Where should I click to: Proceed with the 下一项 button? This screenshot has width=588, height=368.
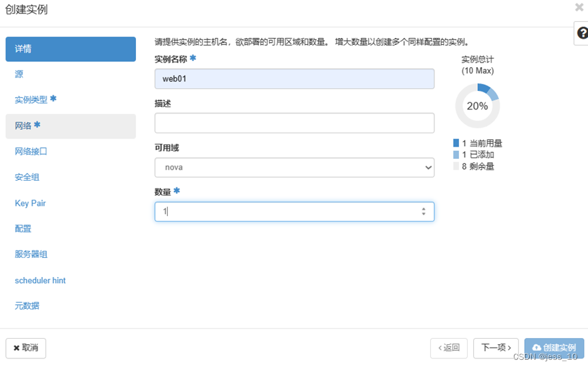[496, 348]
